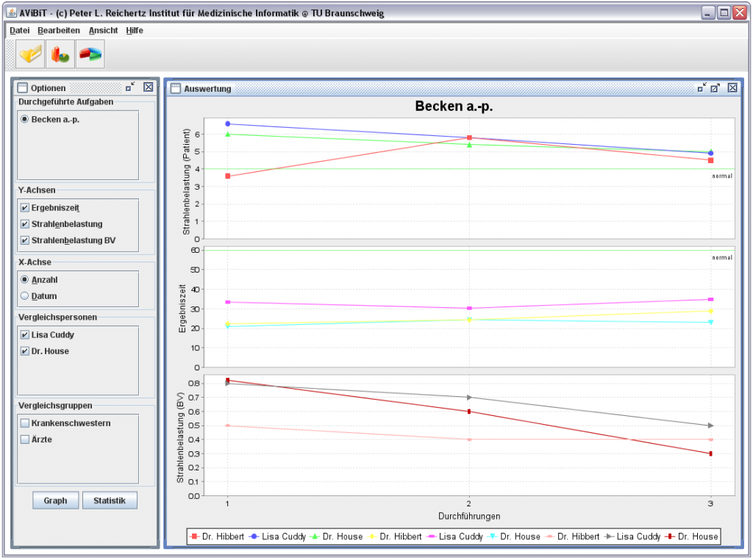
Task: Click dark red Dr. House legend entry
Action: tap(692, 536)
